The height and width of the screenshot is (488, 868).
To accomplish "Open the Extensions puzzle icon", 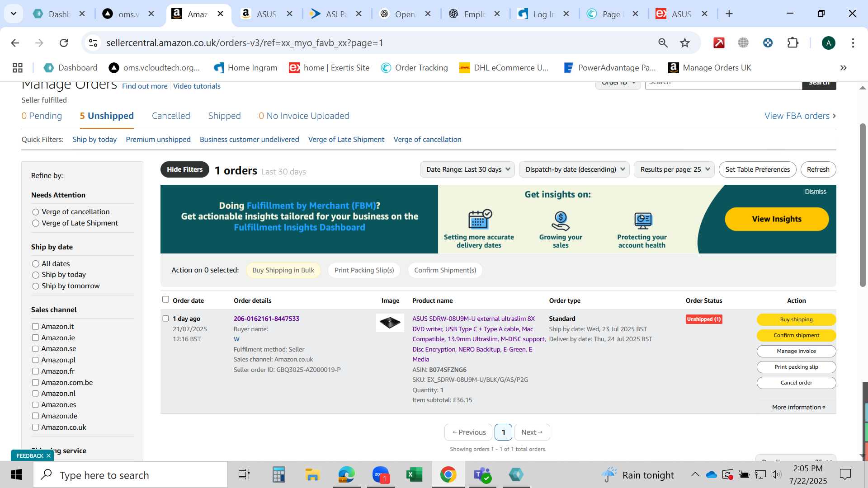I will (793, 43).
